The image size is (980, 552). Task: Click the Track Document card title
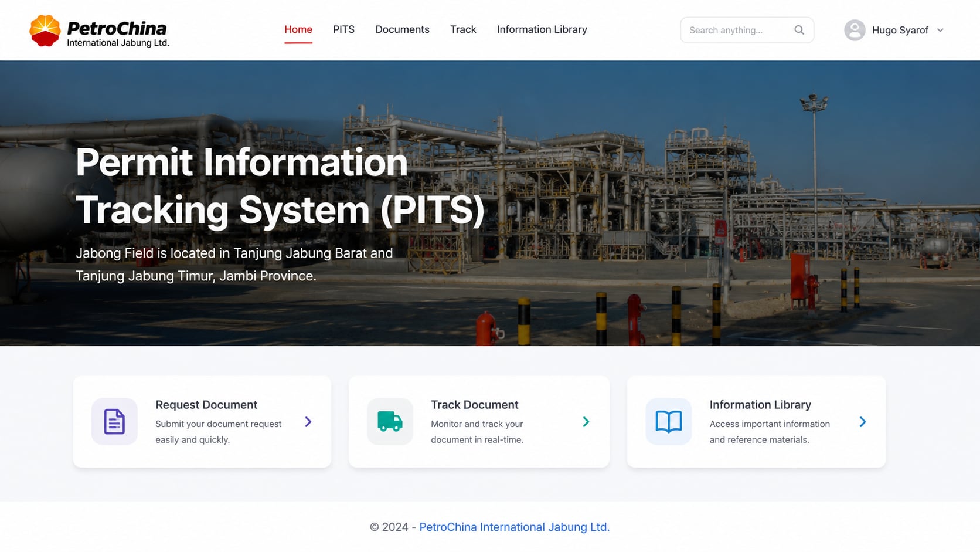click(474, 405)
